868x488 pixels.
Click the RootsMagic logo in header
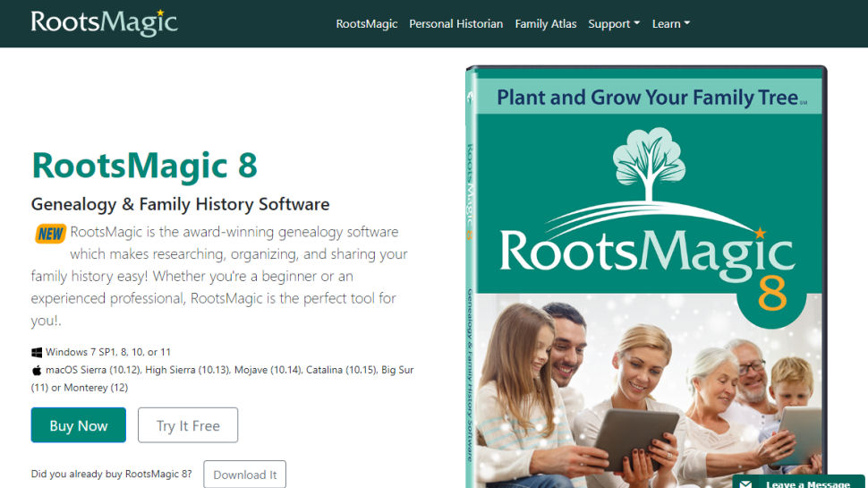(104, 23)
